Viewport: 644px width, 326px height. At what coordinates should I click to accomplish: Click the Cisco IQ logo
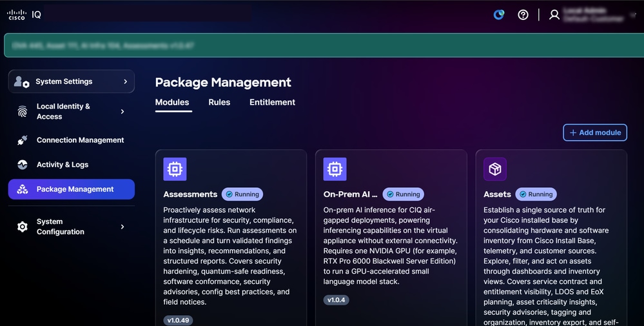(x=24, y=15)
